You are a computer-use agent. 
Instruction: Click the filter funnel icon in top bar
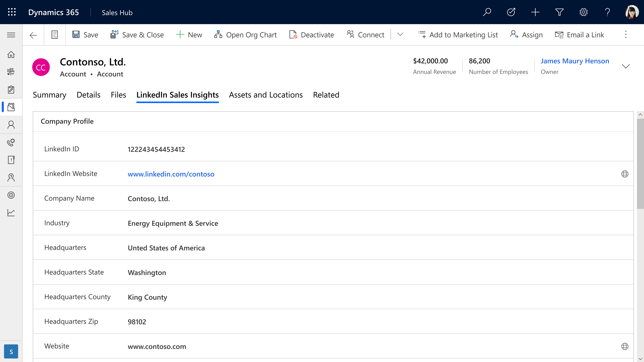coord(559,12)
